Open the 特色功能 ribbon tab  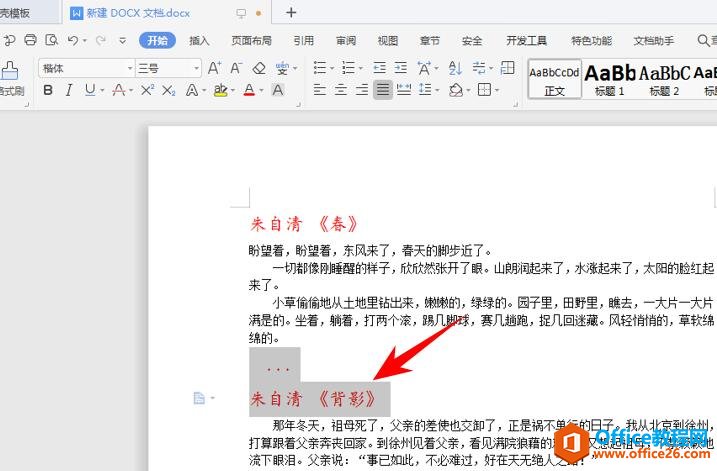coord(591,41)
